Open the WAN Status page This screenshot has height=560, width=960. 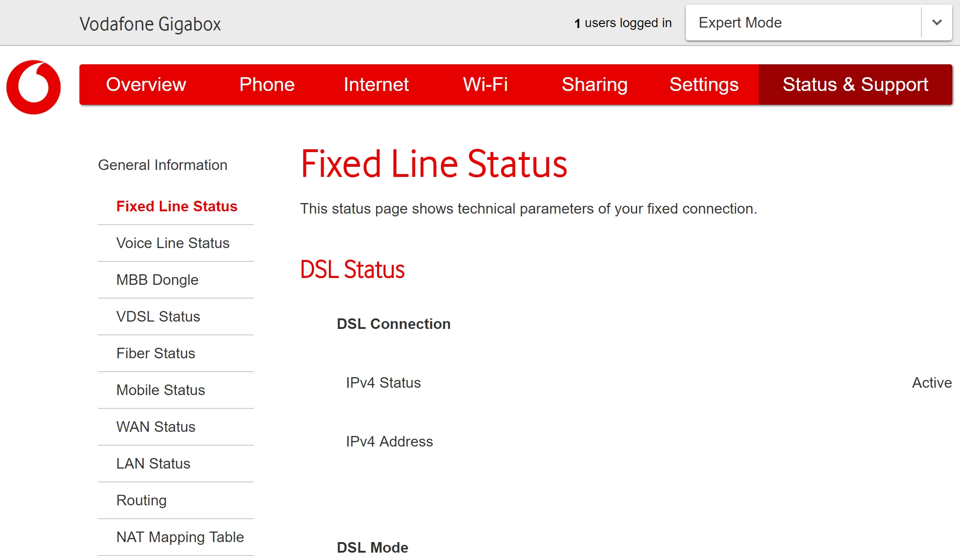156,427
